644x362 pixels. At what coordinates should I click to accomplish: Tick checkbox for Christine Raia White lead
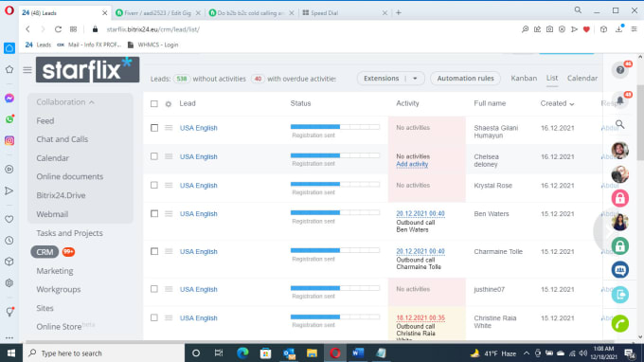(x=154, y=317)
